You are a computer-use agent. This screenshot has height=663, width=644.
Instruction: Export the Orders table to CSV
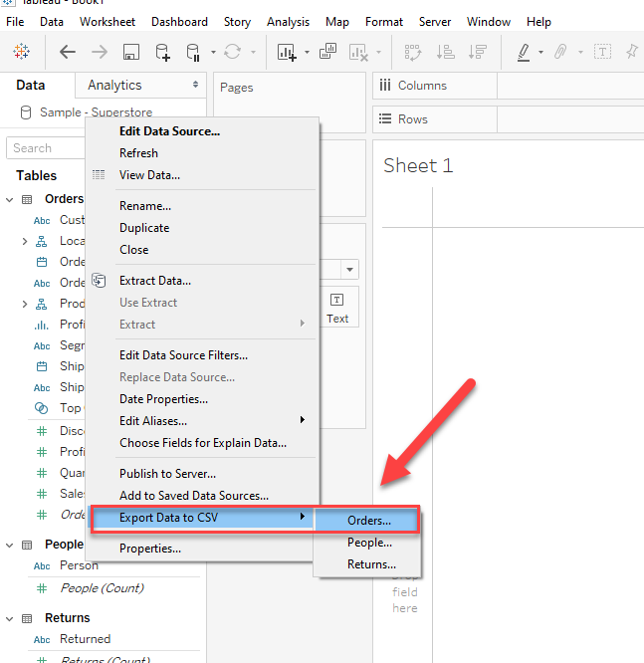click(369, 521)
